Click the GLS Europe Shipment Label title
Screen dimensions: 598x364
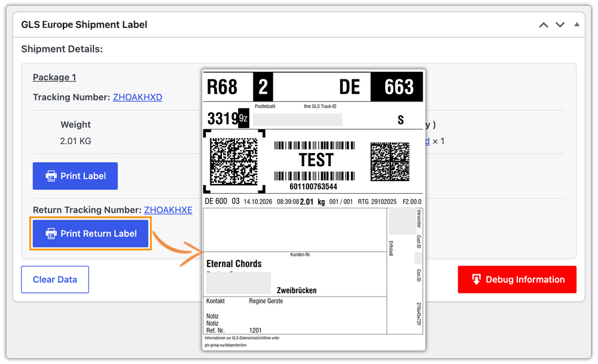(84, 25)
